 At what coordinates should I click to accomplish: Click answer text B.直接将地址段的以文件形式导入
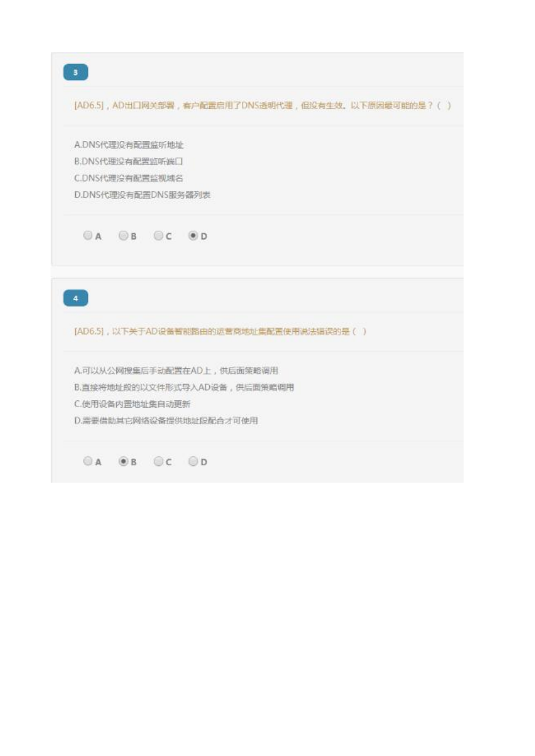coord(184,387)
